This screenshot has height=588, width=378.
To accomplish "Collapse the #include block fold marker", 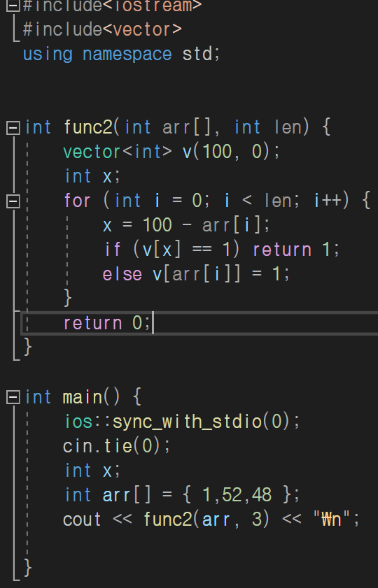I will [x=13, y=6].
